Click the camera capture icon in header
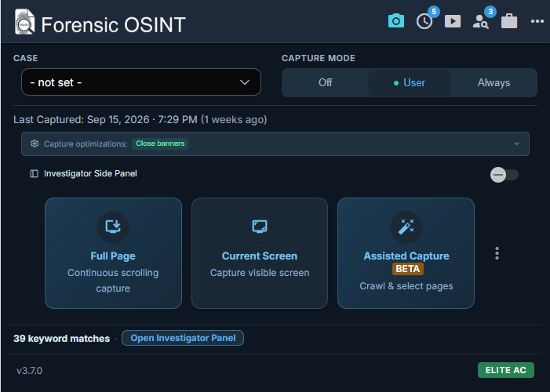Viewport: 550px width, 392px height. coord(396,21)
